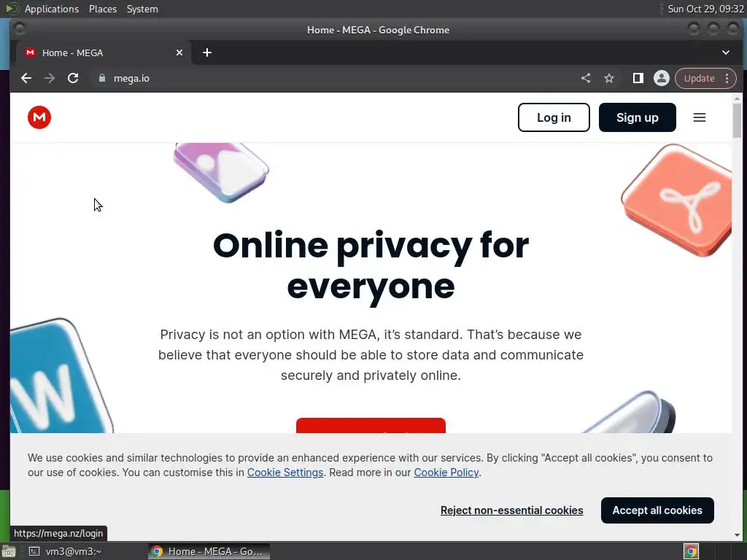Select the Home - MEGA browser tab

pyautogui.click(x=102, y=52)
